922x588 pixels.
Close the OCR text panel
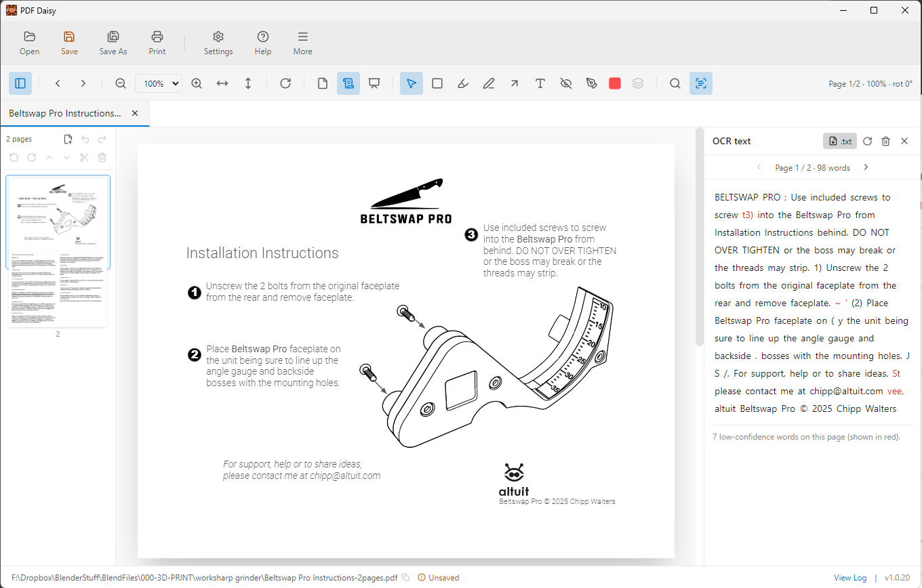904,141
